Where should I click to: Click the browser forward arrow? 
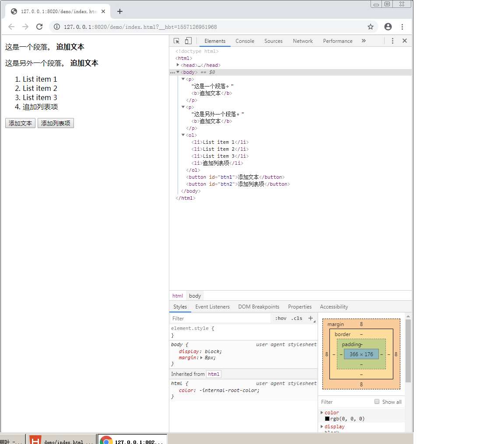coord(25,27)
